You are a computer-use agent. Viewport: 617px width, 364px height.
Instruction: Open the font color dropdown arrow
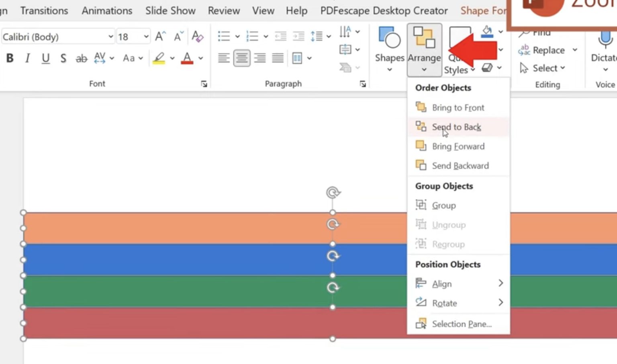pyautogui.click(x=200, y=58)
